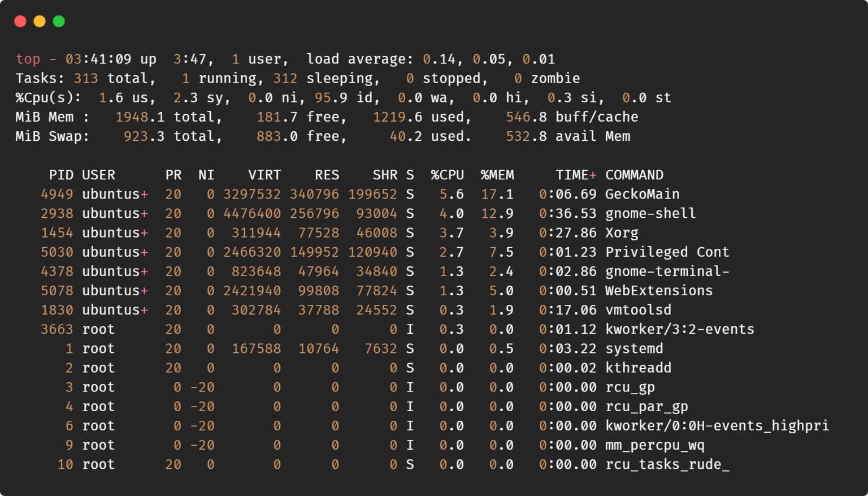Click the %MEM column header
Viewport: 868px width, 496px height.
coord(497,175)
